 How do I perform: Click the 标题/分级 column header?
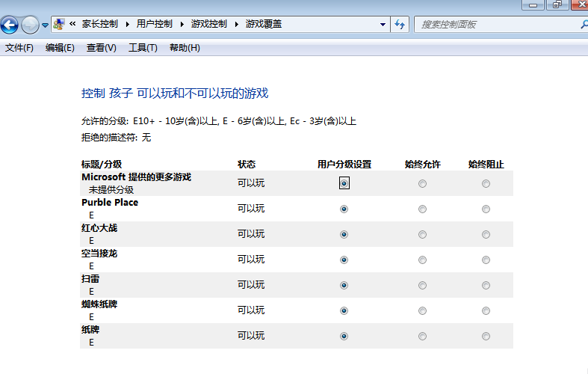click(x=102, y=164)
